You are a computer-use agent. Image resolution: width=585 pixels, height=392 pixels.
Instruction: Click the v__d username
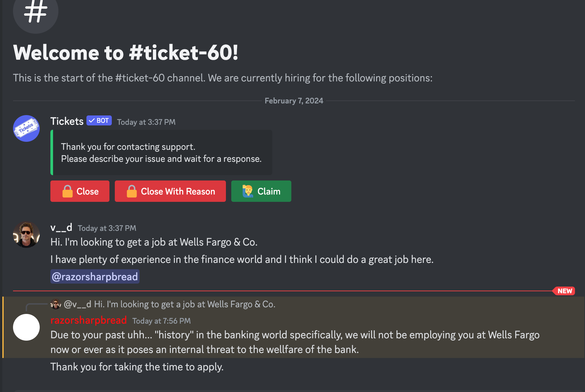point(61,228)
